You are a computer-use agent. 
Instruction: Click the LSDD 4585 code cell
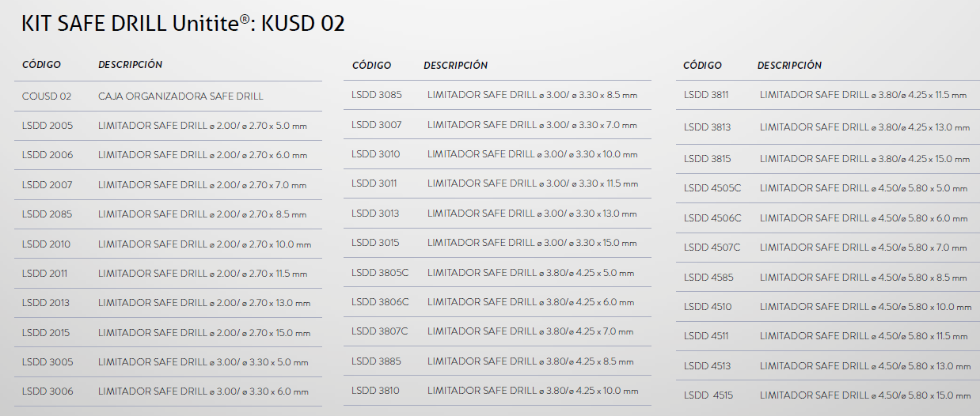point(708,278)
